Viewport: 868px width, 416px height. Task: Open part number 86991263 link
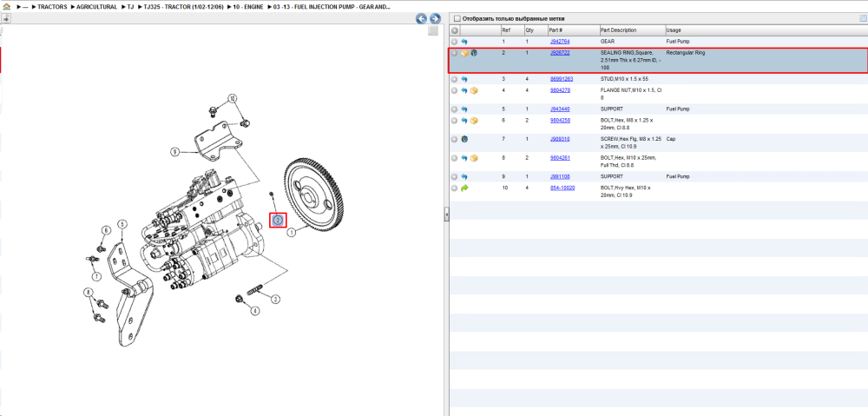[x=562, y=79]
